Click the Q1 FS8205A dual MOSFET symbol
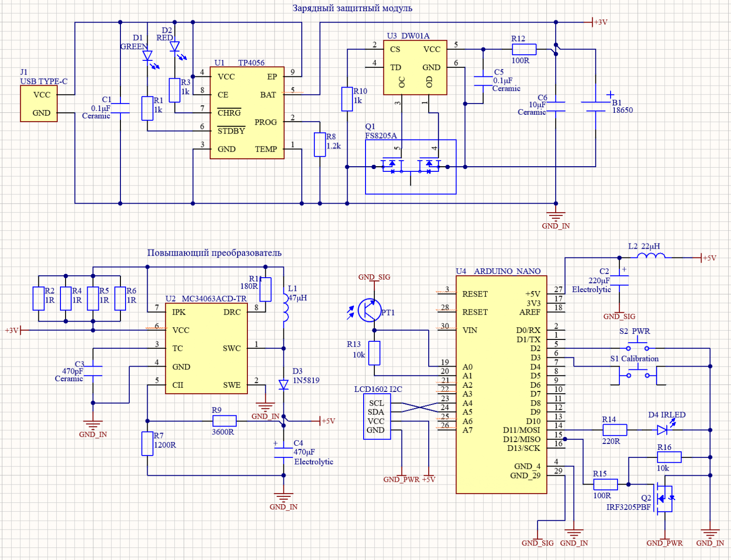The height and width of the screenshot is (560, 731). 410,166
